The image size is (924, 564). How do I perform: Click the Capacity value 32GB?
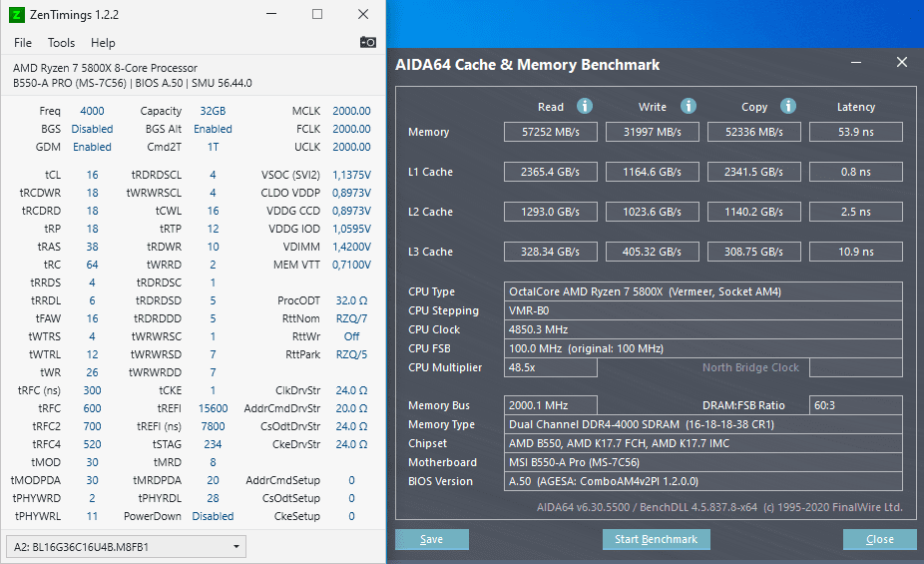click(x=213, y=111)
